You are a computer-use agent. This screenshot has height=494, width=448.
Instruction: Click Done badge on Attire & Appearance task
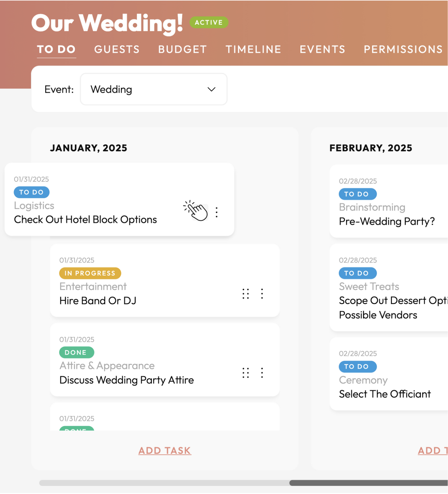point(76,352)
